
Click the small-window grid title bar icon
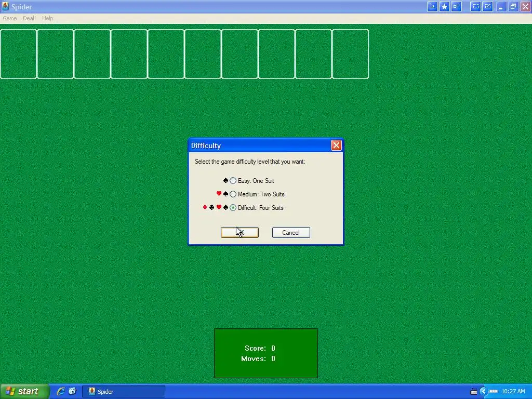coord(456,6)
